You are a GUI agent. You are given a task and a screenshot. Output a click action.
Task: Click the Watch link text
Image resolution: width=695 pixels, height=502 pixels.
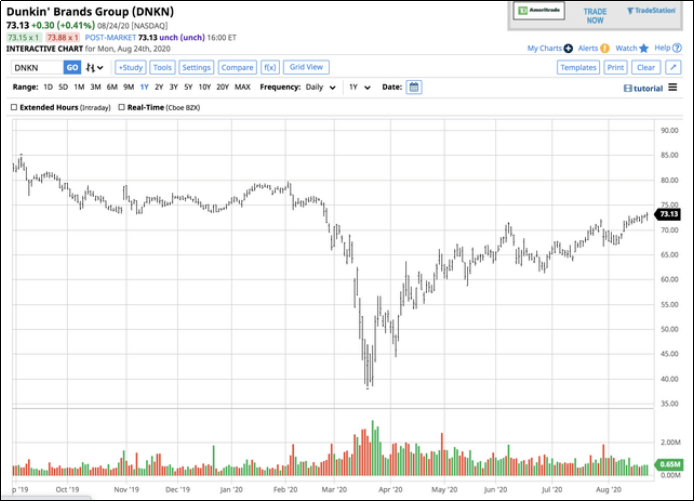[x=626, y=48]
